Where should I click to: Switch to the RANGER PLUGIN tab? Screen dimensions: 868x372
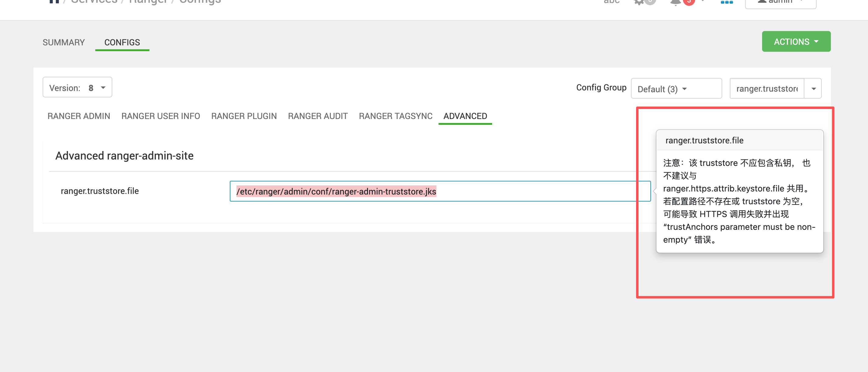(243, 116)
